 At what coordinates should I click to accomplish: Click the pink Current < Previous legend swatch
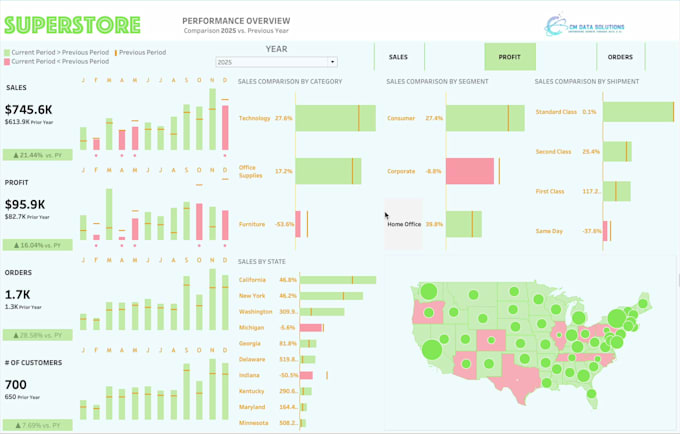[x=7, y=62]
